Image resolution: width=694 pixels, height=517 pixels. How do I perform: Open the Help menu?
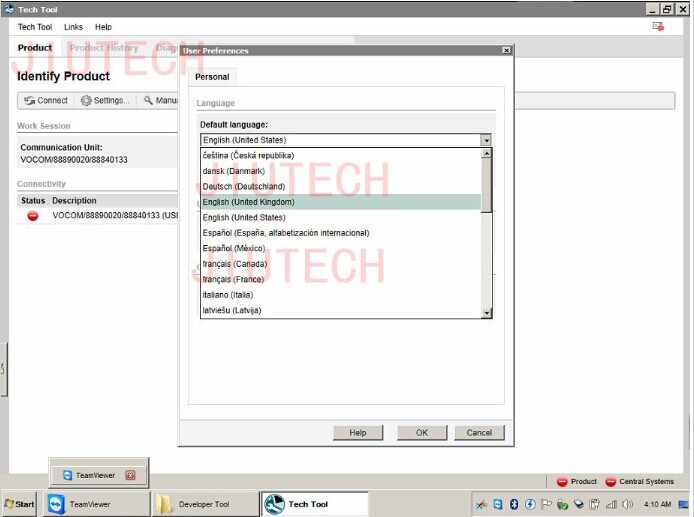point(103,27)
